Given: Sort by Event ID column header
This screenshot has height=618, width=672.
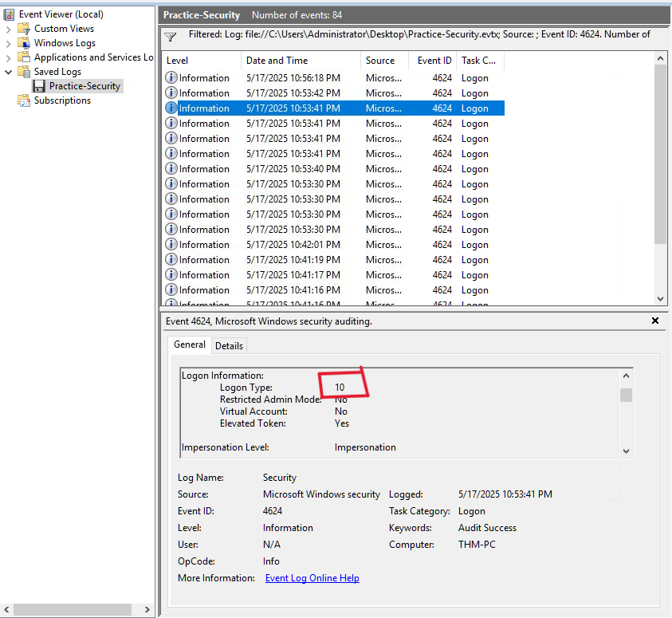Looking at the screenshot, I should click(434, 61).
